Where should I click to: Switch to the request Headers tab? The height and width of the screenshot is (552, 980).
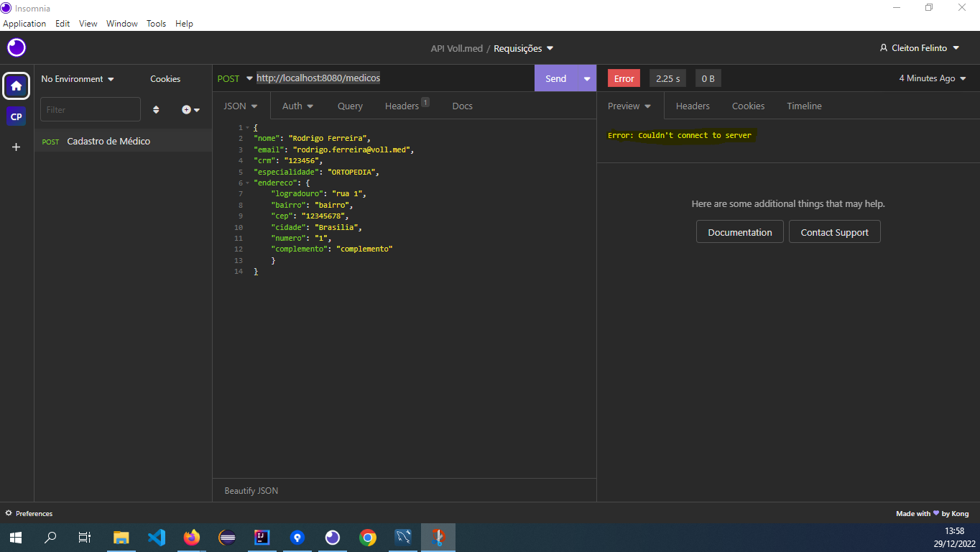click(407, 106)
